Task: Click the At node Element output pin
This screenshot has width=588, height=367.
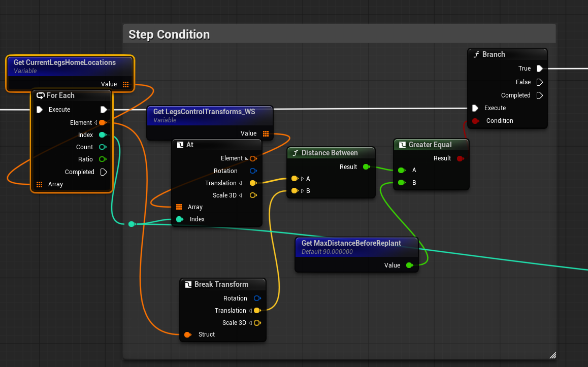Action: pyautogui.click(x=253, y=158)
